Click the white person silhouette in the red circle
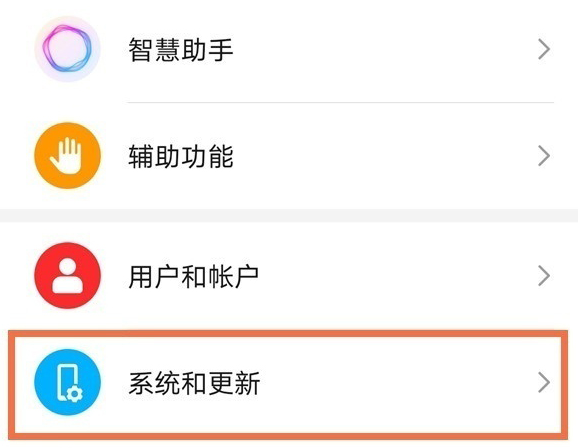578x448 pixels. tap(67, 275)
